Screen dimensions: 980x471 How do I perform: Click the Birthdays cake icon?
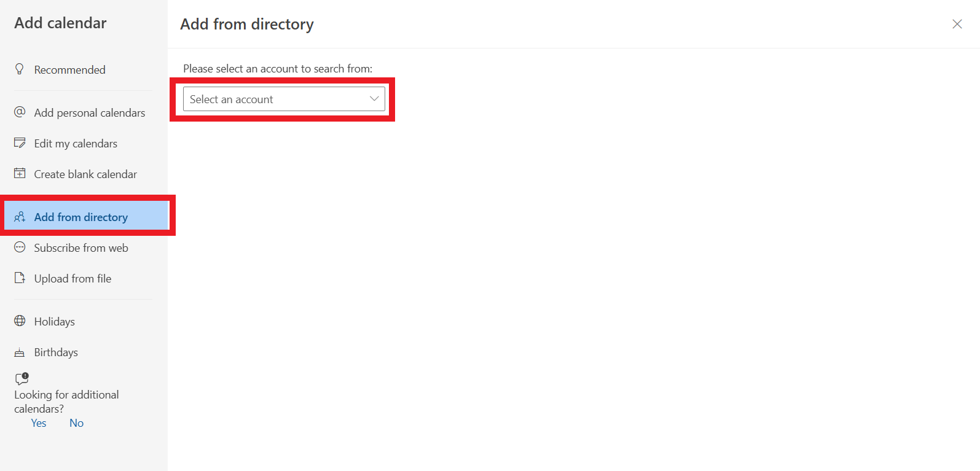[x=20, y=352]
